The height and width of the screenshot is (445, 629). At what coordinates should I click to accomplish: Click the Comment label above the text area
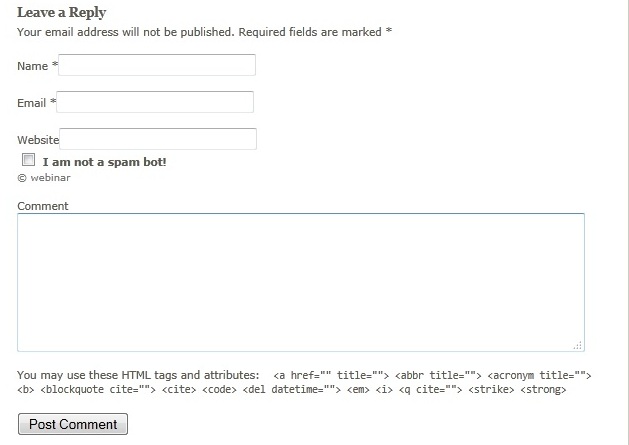[x=43, y=206]
